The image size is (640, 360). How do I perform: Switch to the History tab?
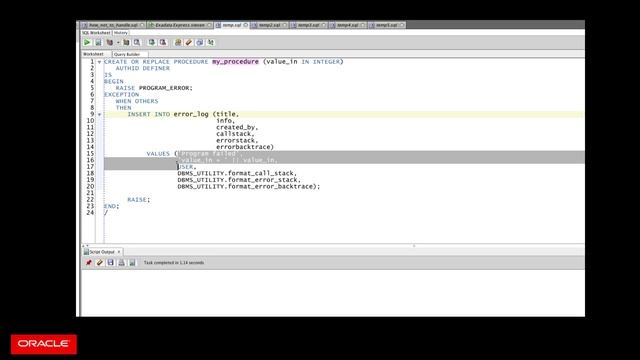[120, 33]
